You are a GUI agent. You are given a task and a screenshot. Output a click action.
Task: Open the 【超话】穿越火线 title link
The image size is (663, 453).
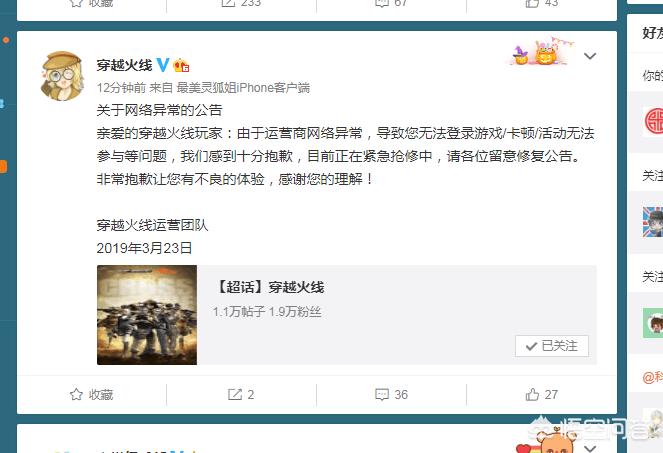click(269, 287)
